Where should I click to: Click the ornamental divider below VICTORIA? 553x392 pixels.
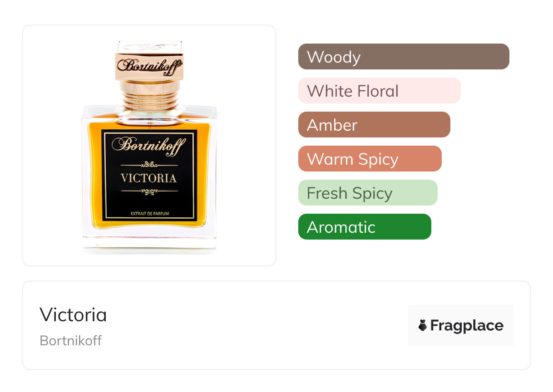pyautogui.click(x=149, y=192)
